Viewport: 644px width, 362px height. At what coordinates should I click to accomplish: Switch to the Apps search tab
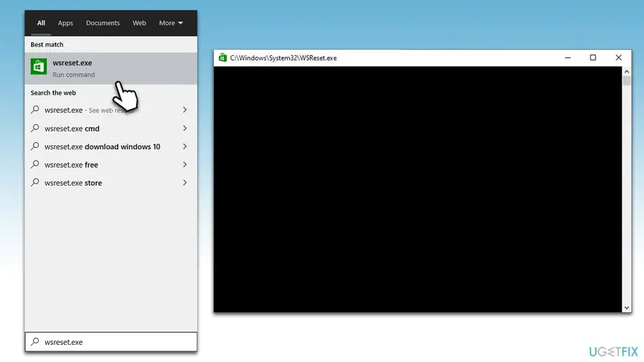65,23
